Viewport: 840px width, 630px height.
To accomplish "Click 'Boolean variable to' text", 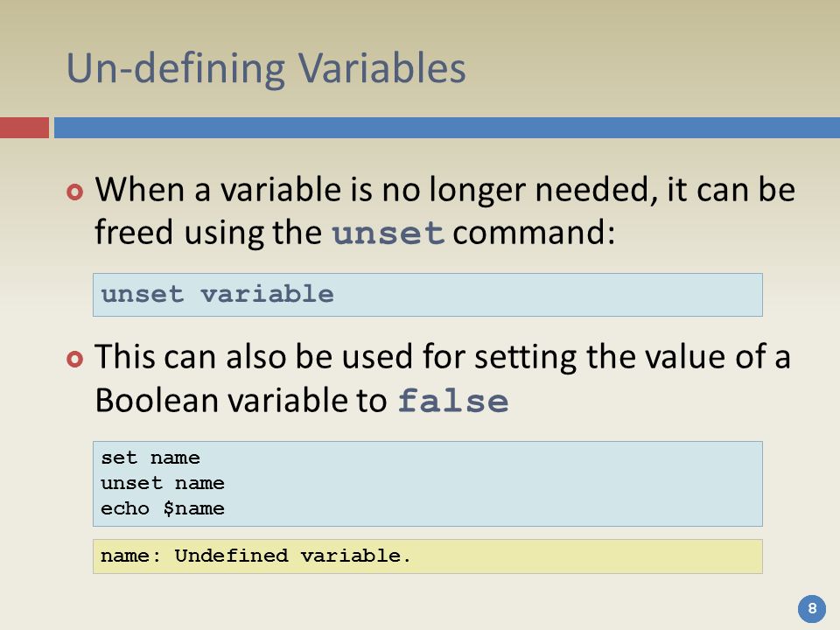I will point(241,400).
